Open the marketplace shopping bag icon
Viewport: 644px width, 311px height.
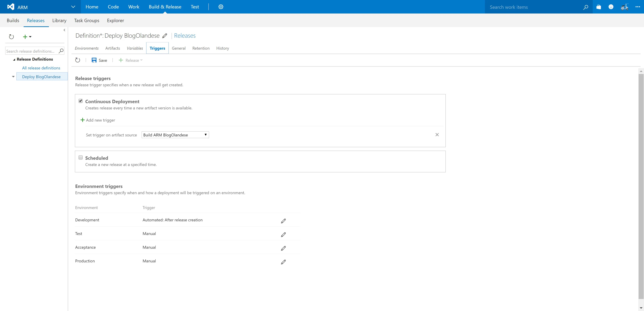pyautogui.click(x=598, y=7)
